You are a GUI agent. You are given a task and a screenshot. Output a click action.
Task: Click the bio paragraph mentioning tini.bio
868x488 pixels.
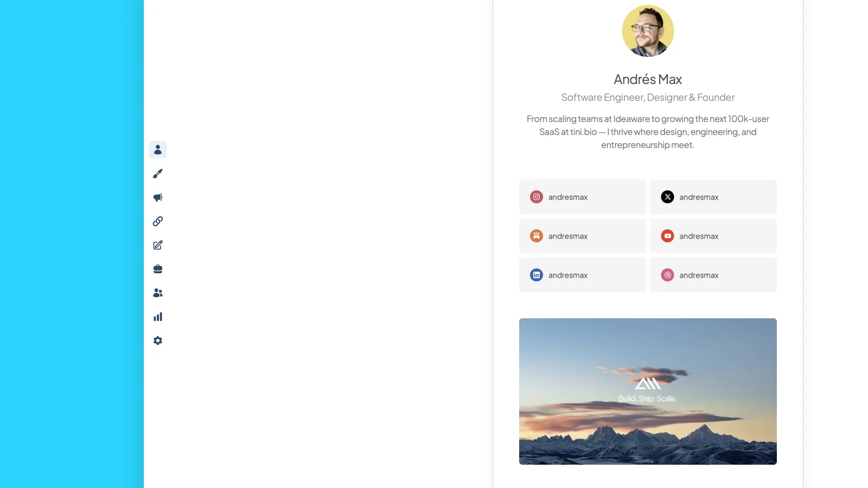click(648, 132)
